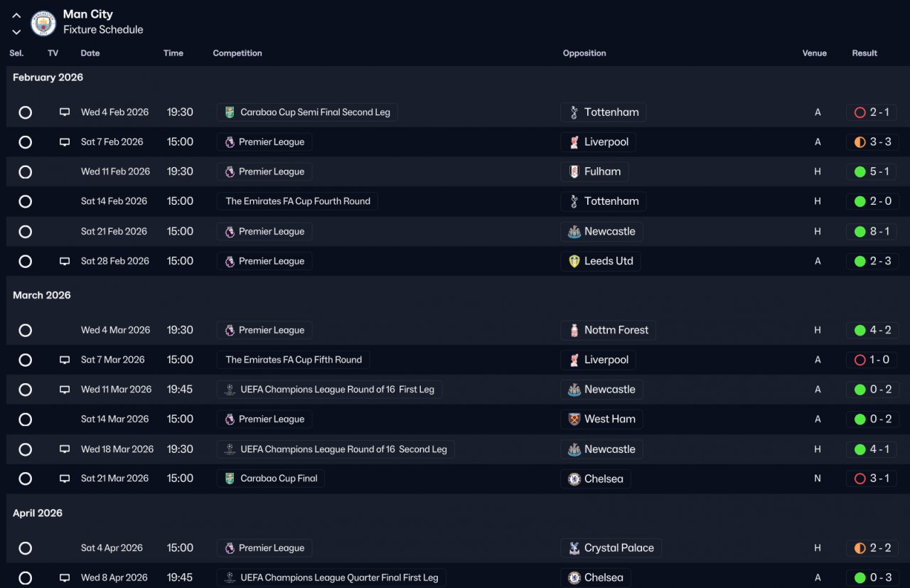Sort by the Venue column header

click(815, 53)
